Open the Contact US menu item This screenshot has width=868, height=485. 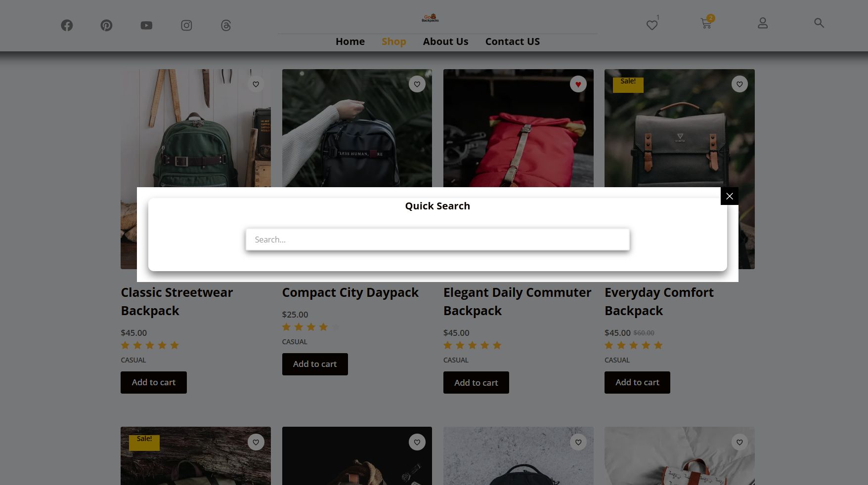tap(513, 41)
